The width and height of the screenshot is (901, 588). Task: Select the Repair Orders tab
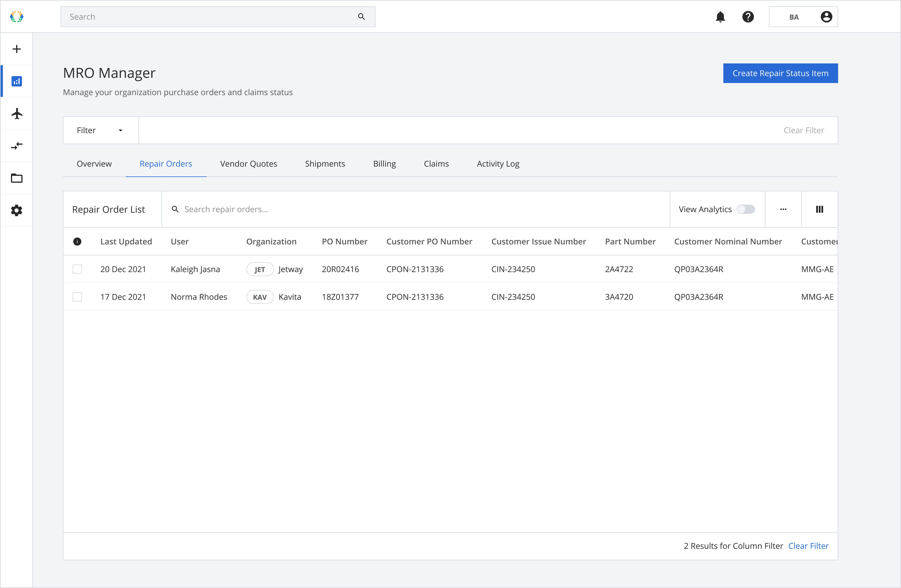coord(166,164)
